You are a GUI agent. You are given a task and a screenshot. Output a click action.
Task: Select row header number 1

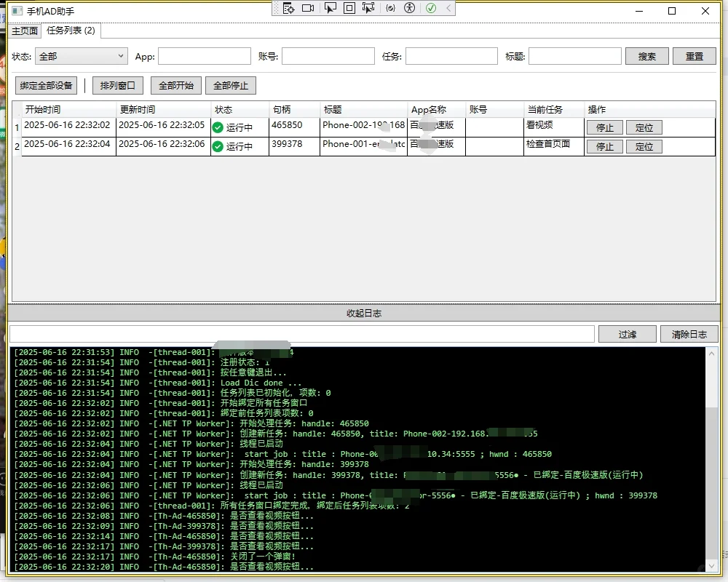coord(17,127)
